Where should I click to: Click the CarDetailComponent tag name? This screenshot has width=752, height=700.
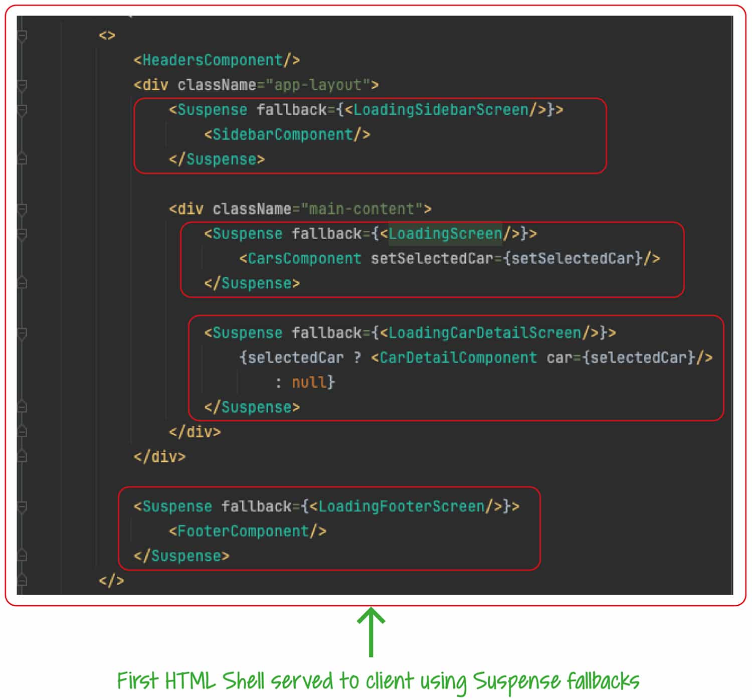point(458,358)
